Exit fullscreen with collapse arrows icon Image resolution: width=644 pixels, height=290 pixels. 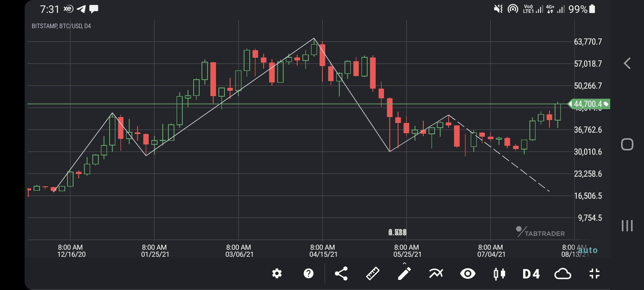pyautogui.click(x=594, y=274)
